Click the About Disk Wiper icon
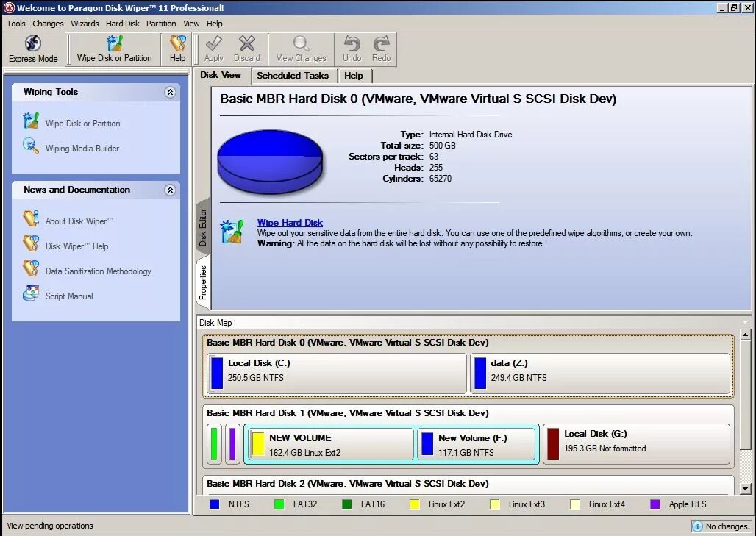This screenshot has width=756, height=536. pyautogui.click(x=31, y=218)
